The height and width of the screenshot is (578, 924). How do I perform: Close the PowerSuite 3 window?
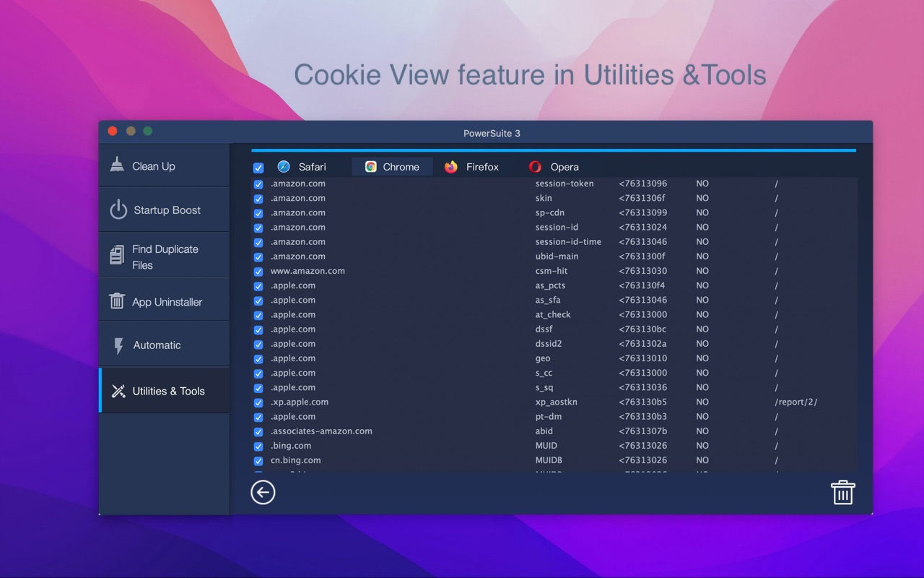(x=113, y=131)
